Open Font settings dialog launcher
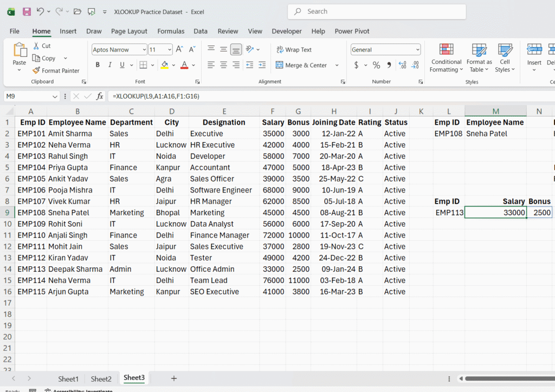The height and width of the screenshot is (392, 555). tap(197, 82)
